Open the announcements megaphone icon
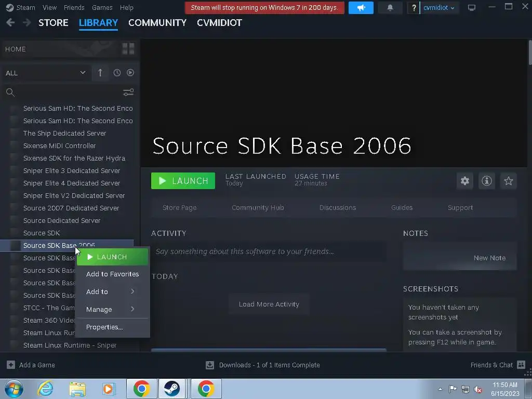The height and width of the screenshot is (399, 532). (x=361, y=7)
